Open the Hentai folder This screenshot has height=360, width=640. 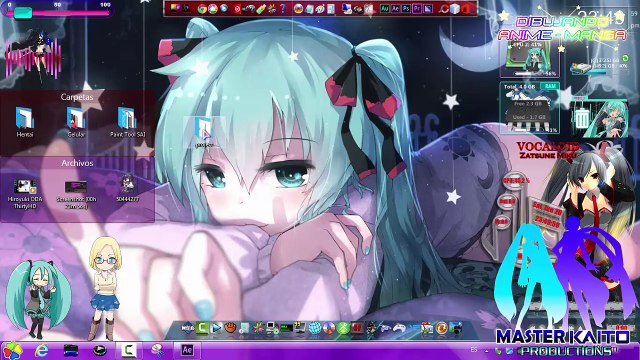coord(25,122)
